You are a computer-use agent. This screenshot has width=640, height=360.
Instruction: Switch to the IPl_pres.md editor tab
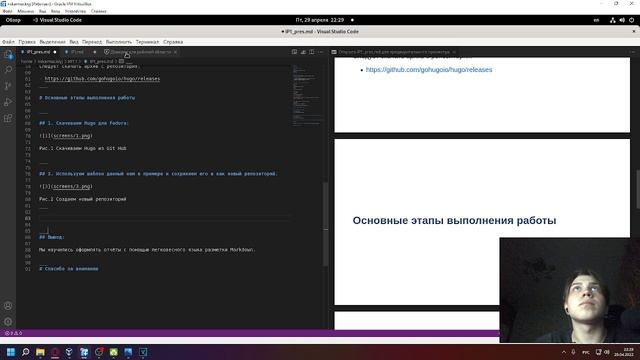[38, 52]
